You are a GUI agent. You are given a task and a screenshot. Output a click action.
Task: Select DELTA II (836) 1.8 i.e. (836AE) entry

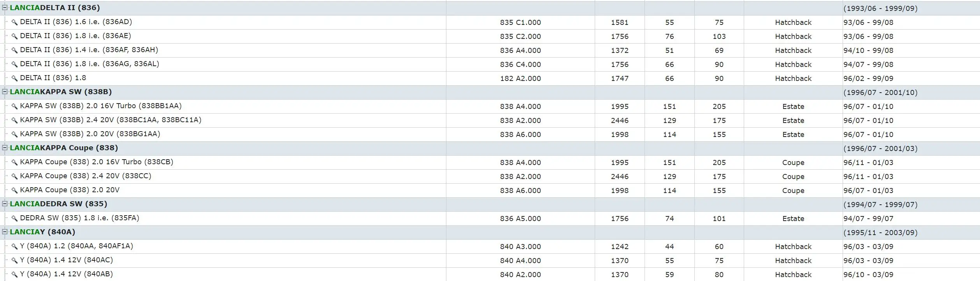coord(76,36)
